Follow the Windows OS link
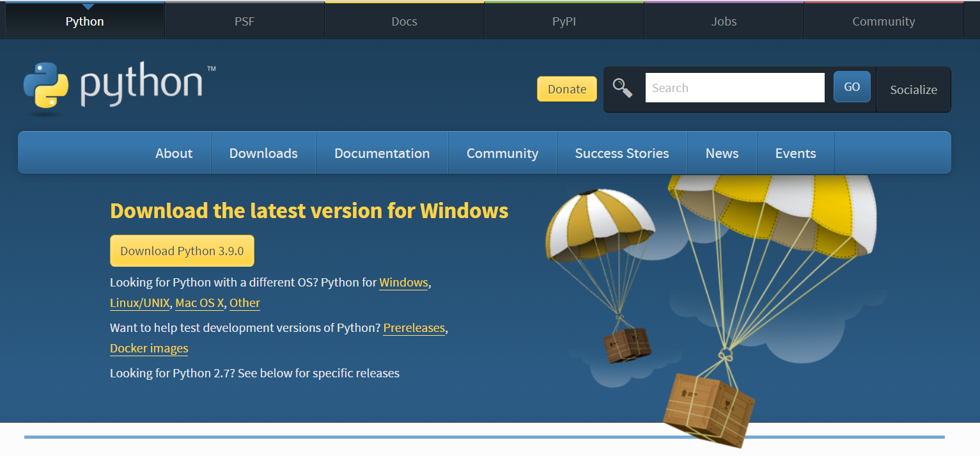 [x=403, y=282]
